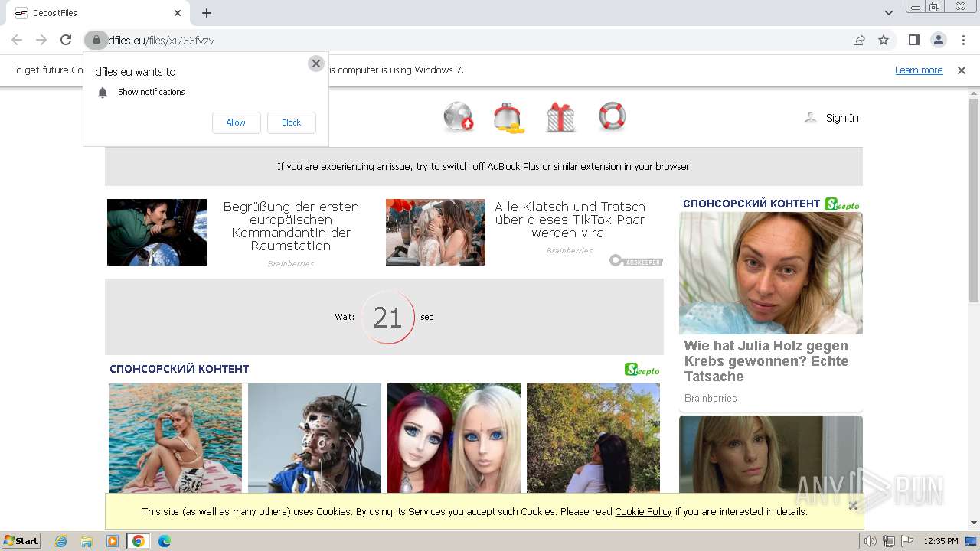This screenshot has width=980, height=551.
Task: Open the blonde woman sidebar image
Action: [x=771, y=455]
